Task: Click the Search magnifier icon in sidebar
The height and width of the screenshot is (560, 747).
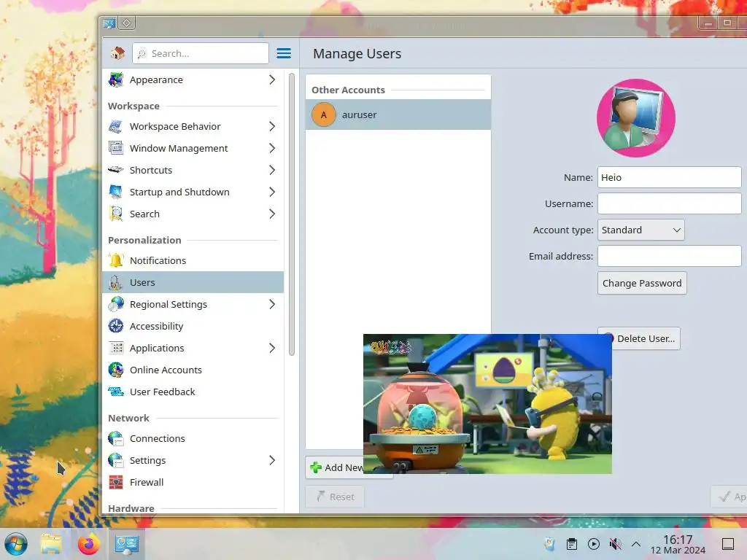Action: coord(116,214)
